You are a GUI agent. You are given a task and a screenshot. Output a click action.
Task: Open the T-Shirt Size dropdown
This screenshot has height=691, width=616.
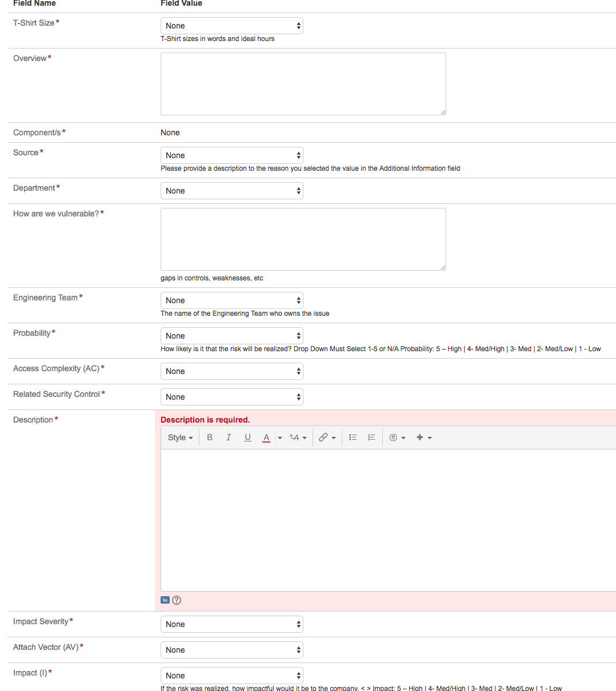(232, 26)
